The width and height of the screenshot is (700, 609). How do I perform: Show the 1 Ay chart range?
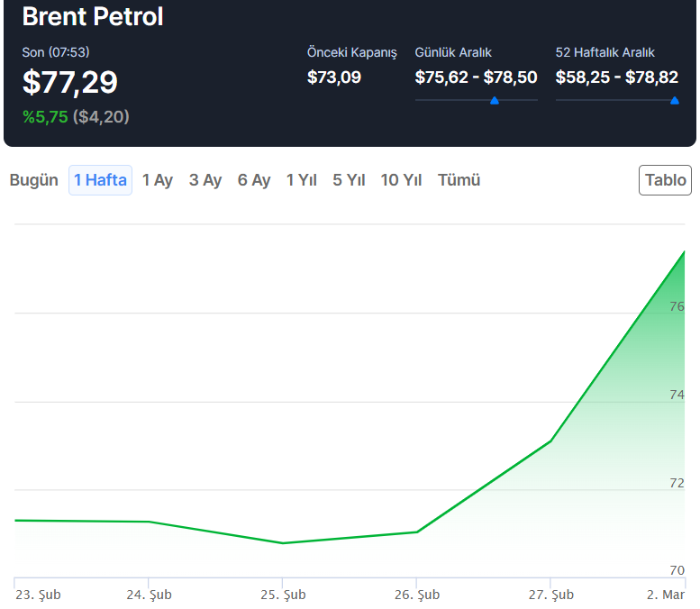[158, 180]
